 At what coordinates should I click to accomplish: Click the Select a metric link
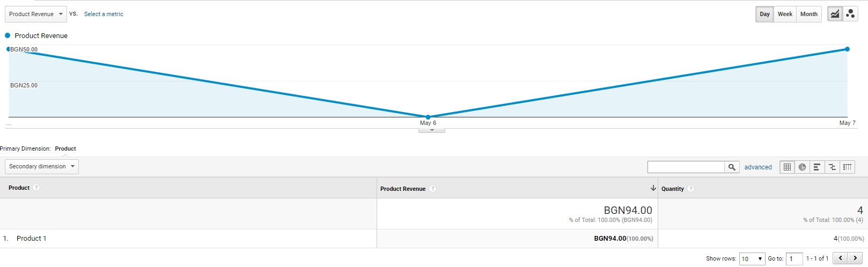pos(104,14)
